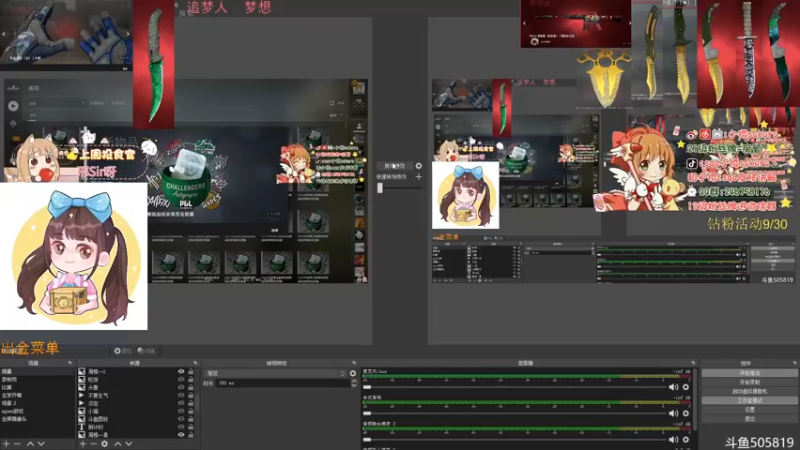
Task: Select the 录制间 scene
Action: (37, 380)
